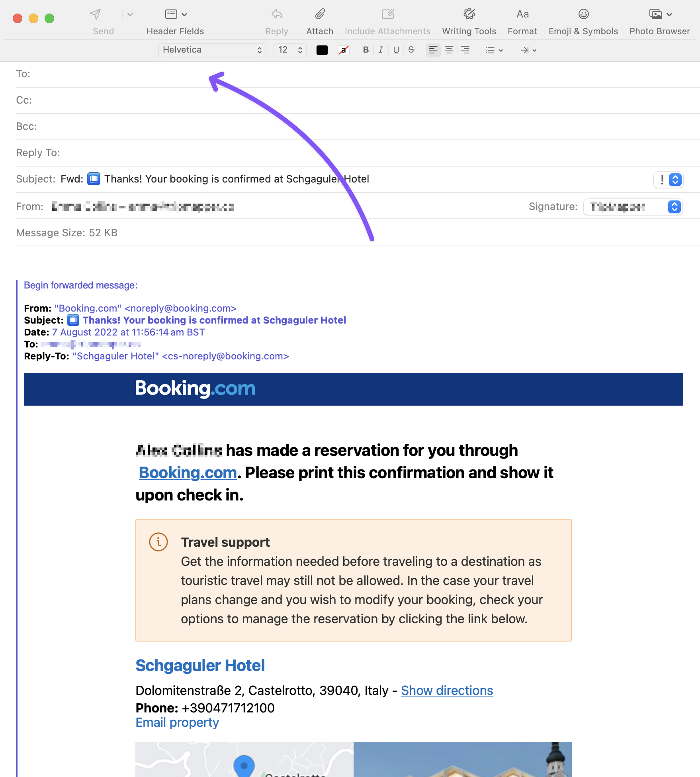The width and height of the screenshot is (700, 777).
Task: Open the Schgaguler Hotel title link
Action: click(x=200, y=665)
